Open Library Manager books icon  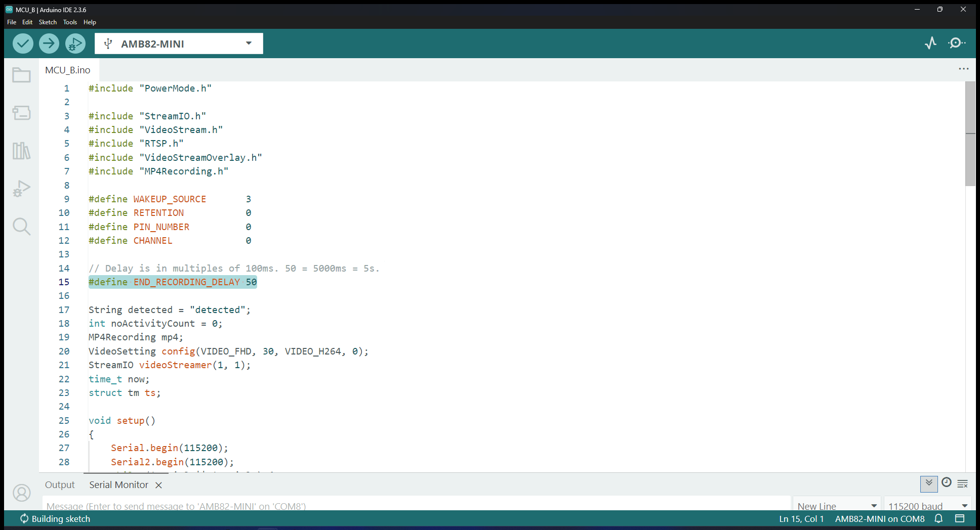21,151
